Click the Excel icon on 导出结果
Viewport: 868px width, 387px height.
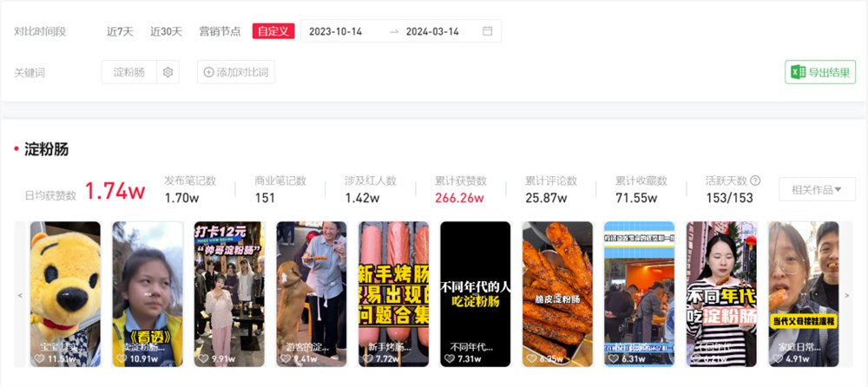coord(798,72)
